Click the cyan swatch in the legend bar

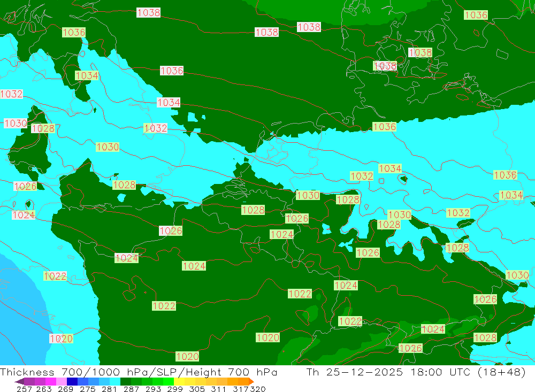coord(115,381)
